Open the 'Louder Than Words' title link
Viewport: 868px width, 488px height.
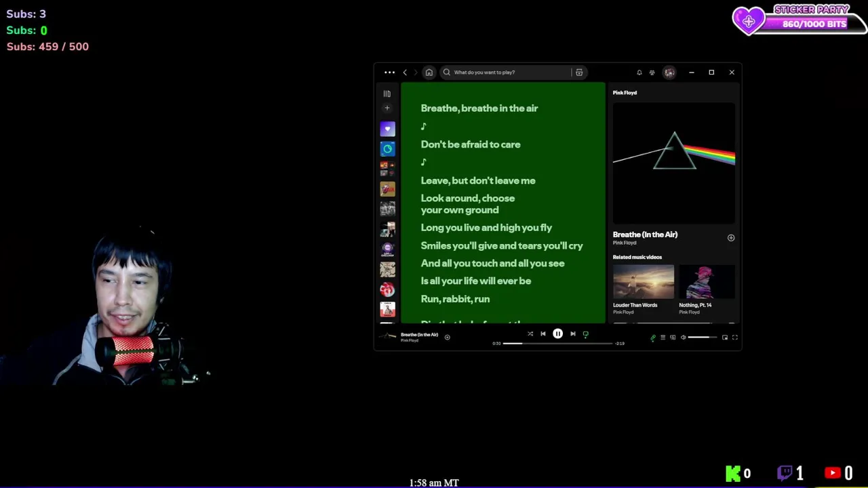click(635, 305)
